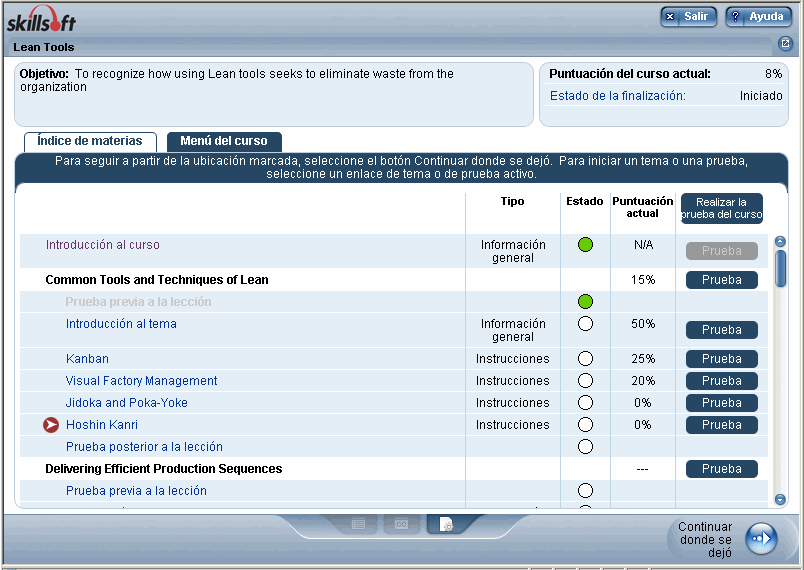Click the red arrow marker beside Hoshin Kanri
The image size is (804, 570).
[52, 425]
